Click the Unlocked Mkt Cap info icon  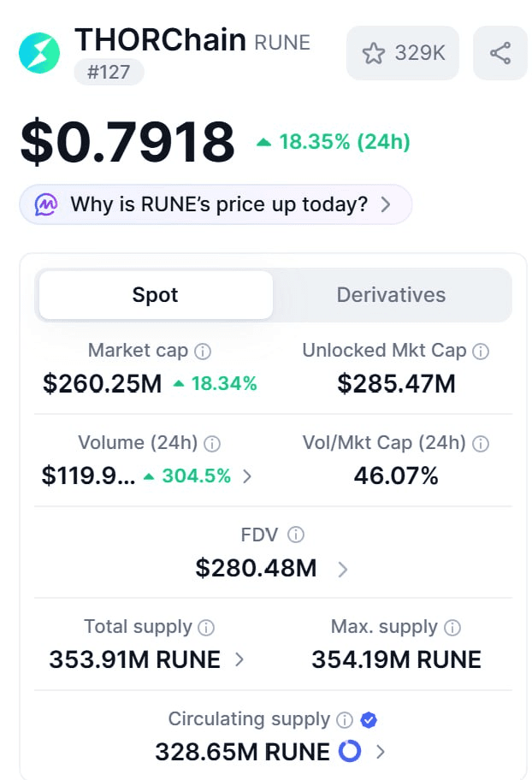pos(481,352)
